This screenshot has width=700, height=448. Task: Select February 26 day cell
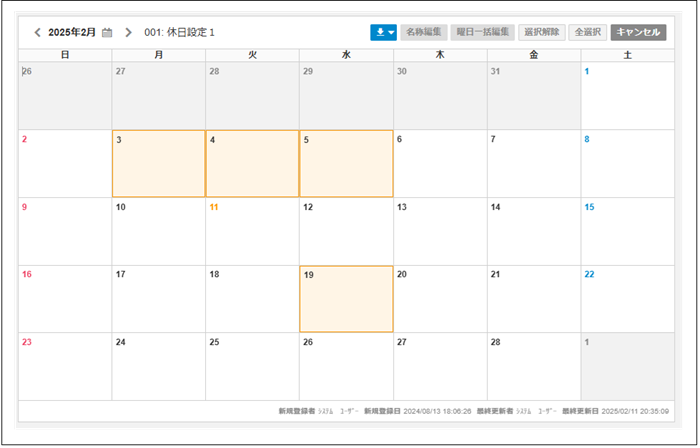346,366
